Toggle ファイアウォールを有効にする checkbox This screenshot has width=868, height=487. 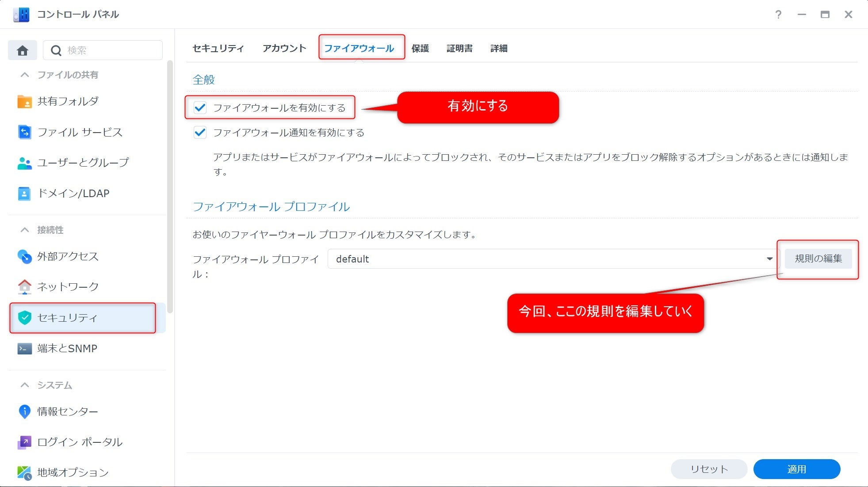tap(200, 108)
